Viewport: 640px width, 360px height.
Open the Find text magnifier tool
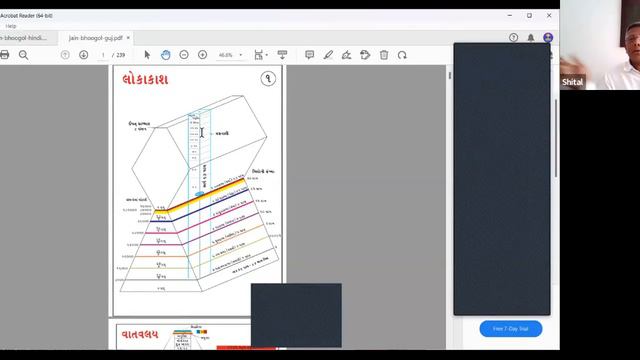(23, 55)
